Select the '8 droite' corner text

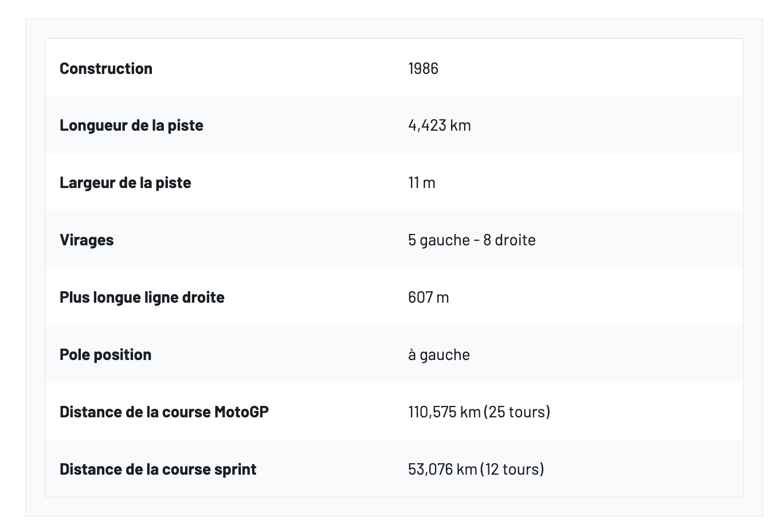[x=509, y=240]
